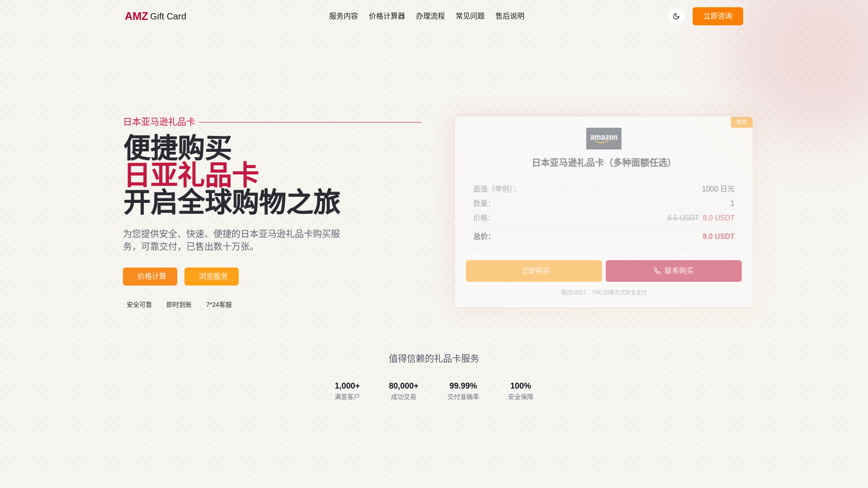Viewport: 868px width, 488px height.
Task: Click the orange 立即咨询 button
Action: click(x=717, y=16)
